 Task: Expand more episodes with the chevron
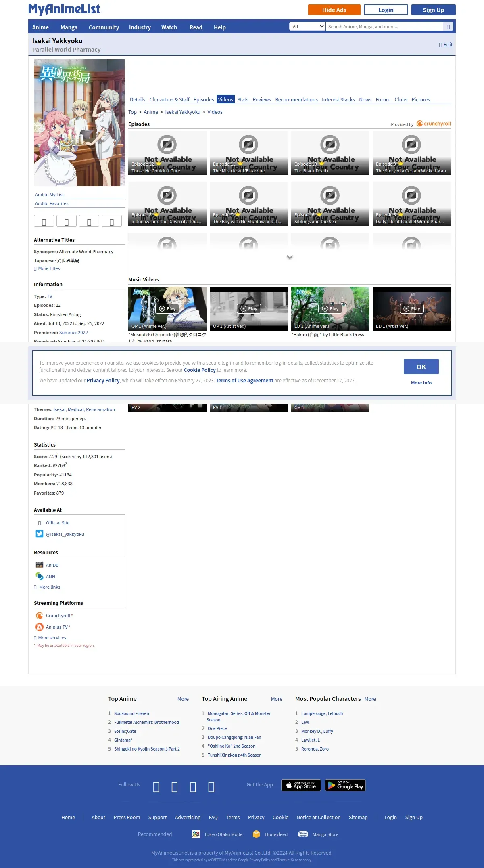click(x=290, y=257)
